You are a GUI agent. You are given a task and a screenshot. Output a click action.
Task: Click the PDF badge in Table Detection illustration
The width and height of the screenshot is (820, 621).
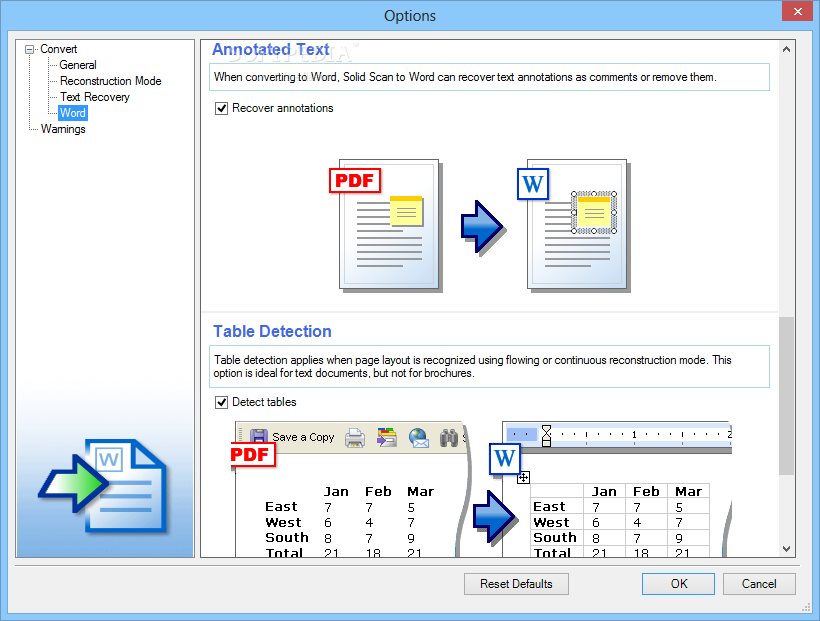click(x=253, y=455)
